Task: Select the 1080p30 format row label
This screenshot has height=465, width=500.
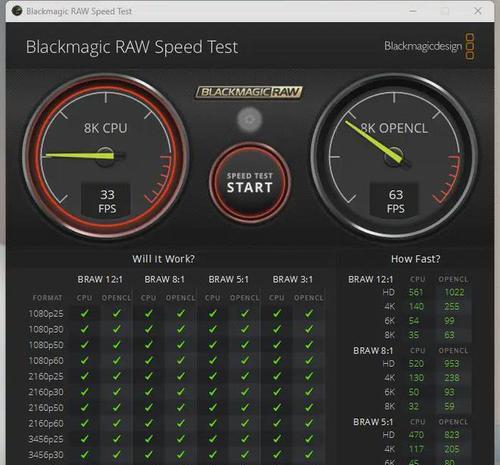Action: click(46, 329)
